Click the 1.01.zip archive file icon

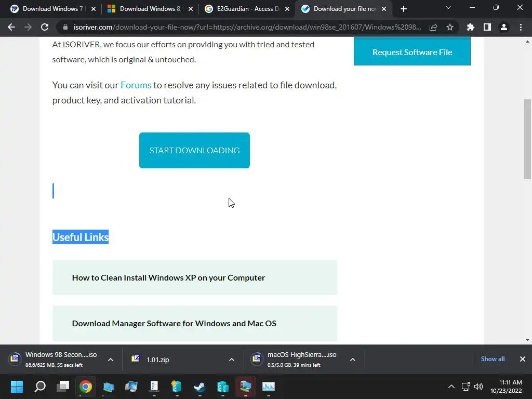coord(136,358)
